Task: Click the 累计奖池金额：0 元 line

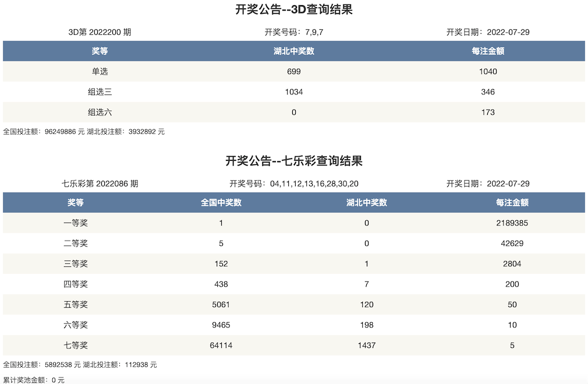Action: (x=34, y=380)
